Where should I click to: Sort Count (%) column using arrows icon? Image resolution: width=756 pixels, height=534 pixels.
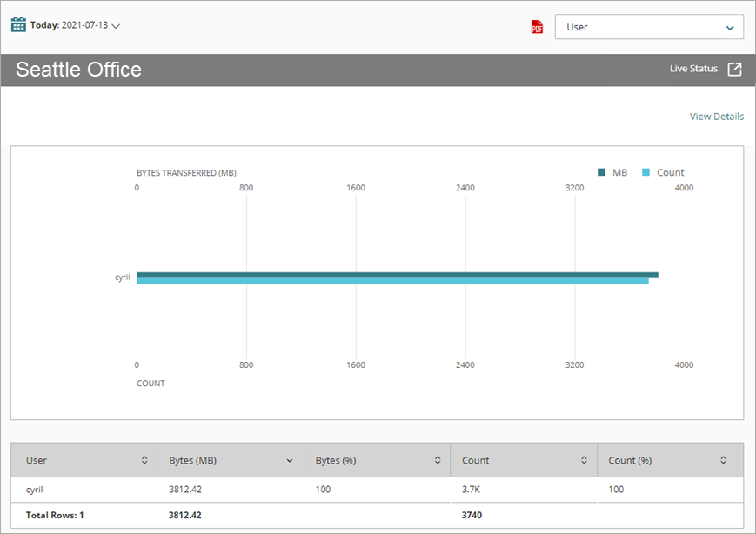(x=723, y=460)
